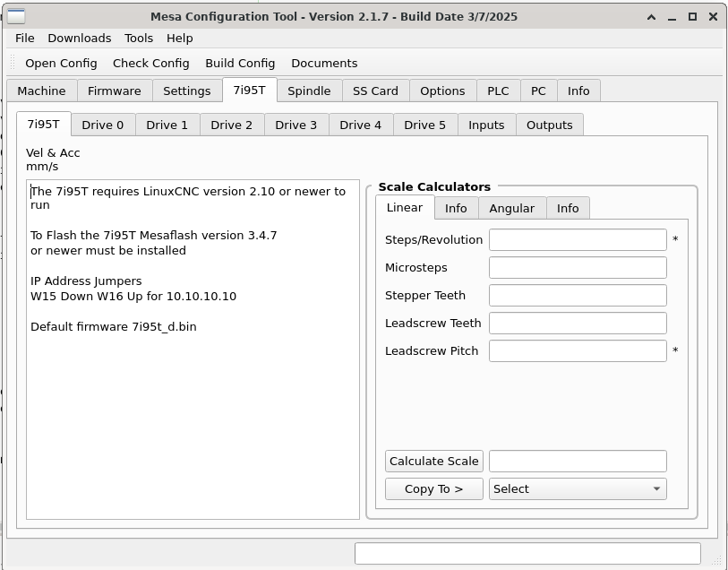This screenshot has width=728, height=570.
Task: Open the Drive 5 tab
Action: click(x=425, y=125)
